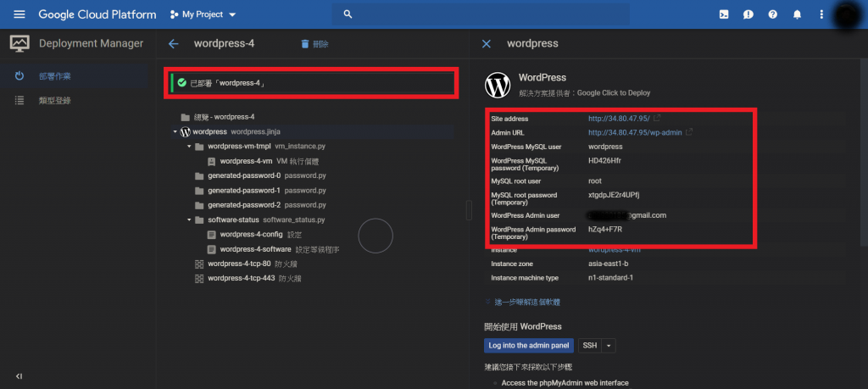Viewport: 868px width, 389px height.
Task: Click the n1-standard-1 machine type value
Action: point(610,278)
